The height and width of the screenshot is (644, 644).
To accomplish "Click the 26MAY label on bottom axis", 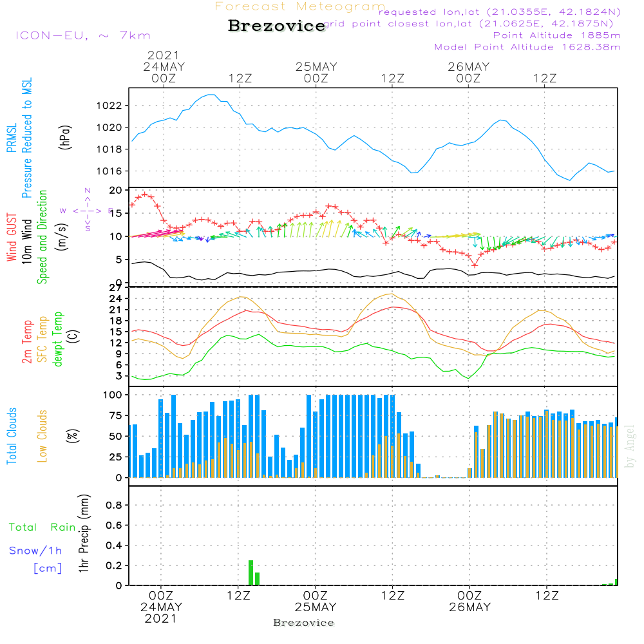I will (x=469, y=607).
